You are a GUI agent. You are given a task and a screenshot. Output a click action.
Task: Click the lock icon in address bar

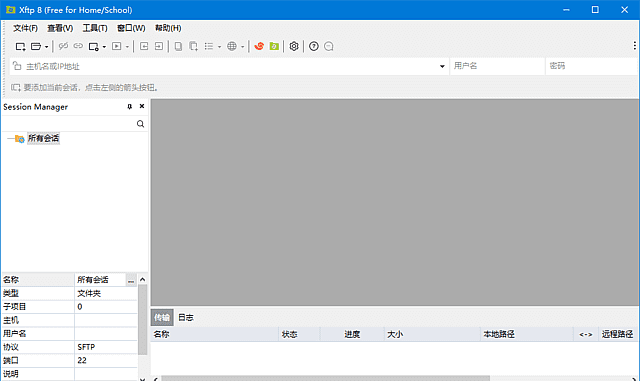pos(17,66)
